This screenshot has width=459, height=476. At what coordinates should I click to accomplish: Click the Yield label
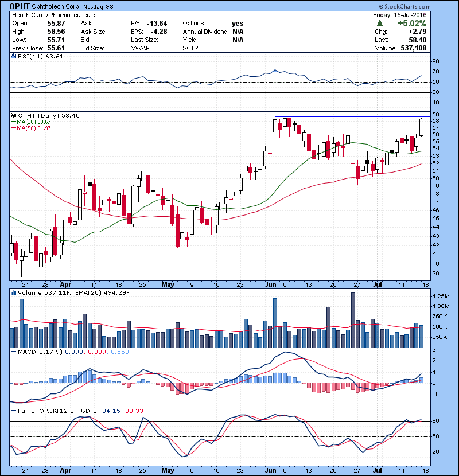point(190,40)
